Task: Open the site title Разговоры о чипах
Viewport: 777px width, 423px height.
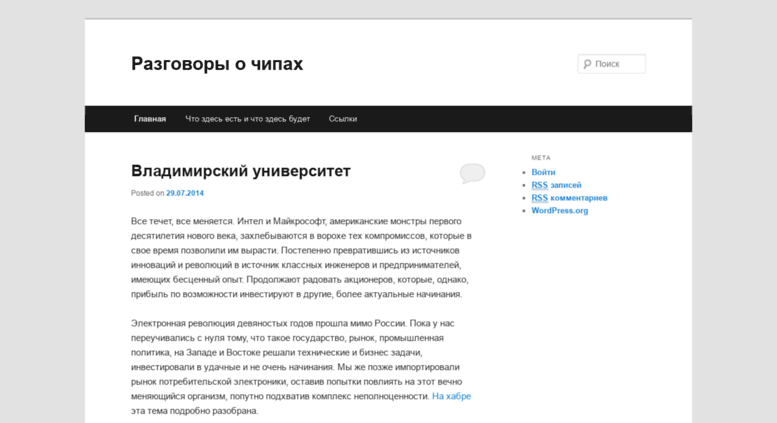Action: coord(217,64)
